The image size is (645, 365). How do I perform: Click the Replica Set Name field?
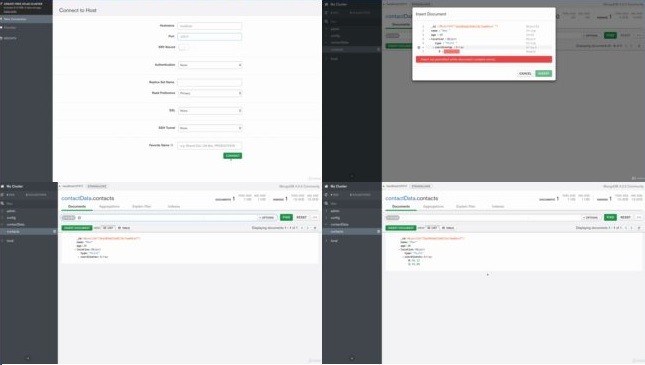point(210,82)
